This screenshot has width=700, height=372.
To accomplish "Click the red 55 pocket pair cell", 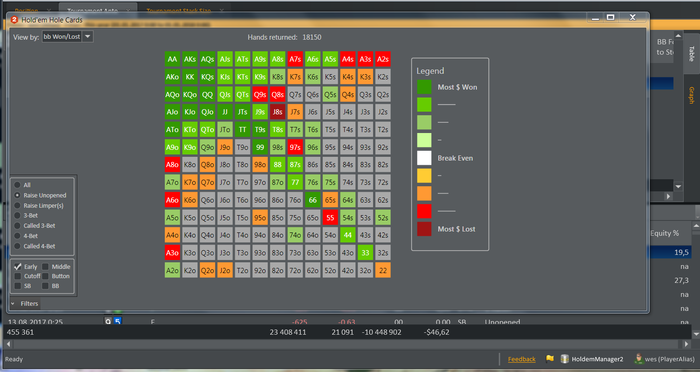I will [x=330, y=217].
